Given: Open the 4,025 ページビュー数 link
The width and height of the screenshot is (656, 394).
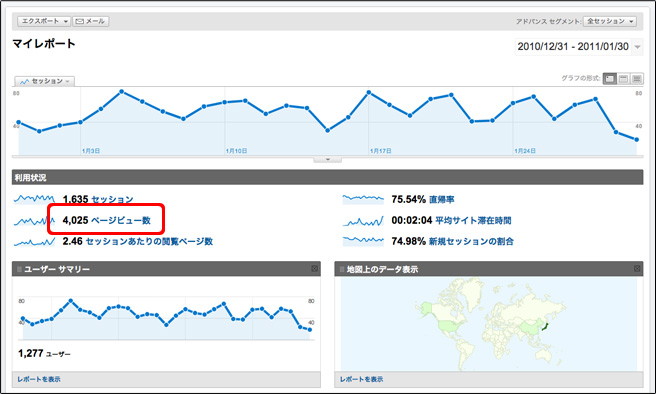Looking at the screenshot, I should [x=107, y=220].
